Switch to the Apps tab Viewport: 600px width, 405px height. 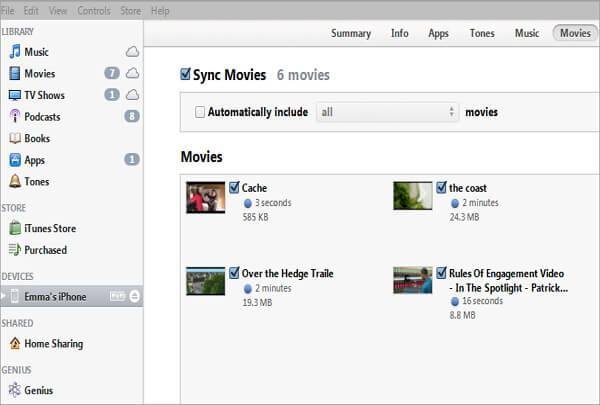pyautogui.click(x=438, y=33)
